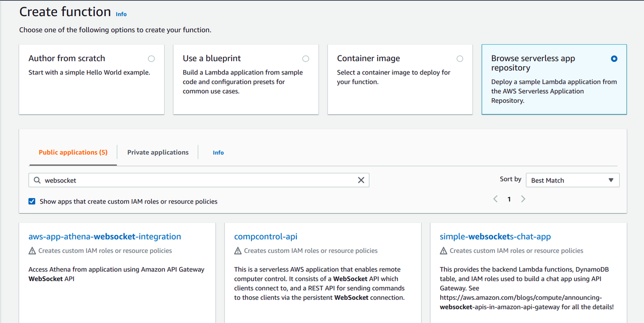This screenshot has width=644, height=323.
Task: Click into the application search field
Action: (196, 180)
